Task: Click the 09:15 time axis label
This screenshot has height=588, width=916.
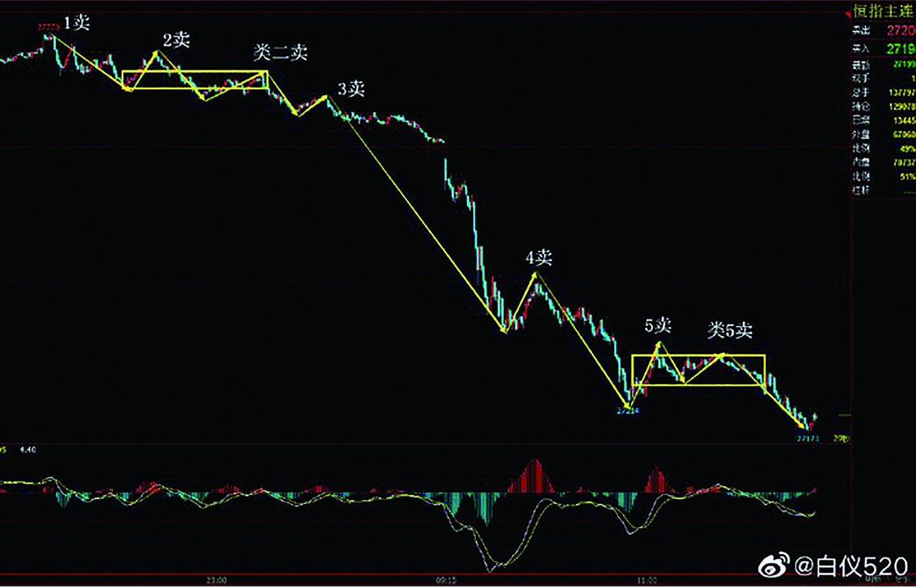Action: click(446, 580)
